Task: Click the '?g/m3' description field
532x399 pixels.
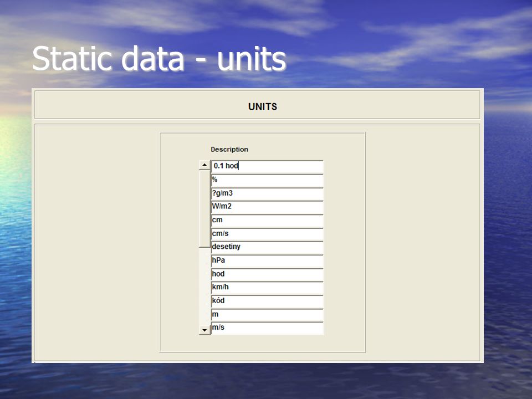Action: (267, 194)
